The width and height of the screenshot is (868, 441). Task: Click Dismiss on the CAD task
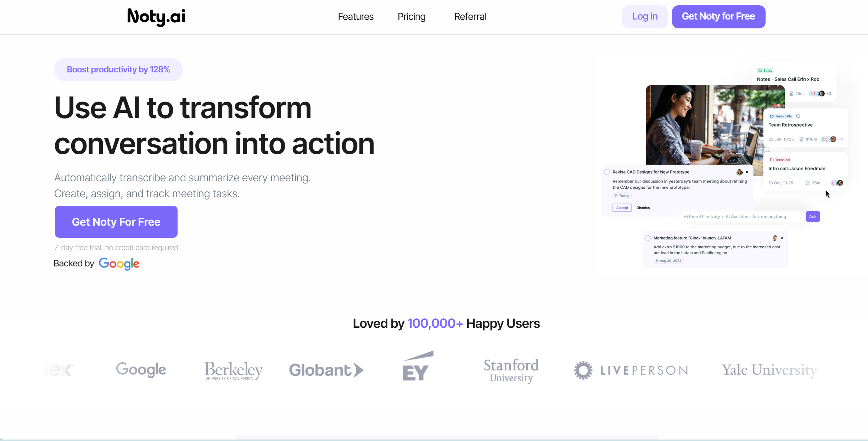(643, 208)
